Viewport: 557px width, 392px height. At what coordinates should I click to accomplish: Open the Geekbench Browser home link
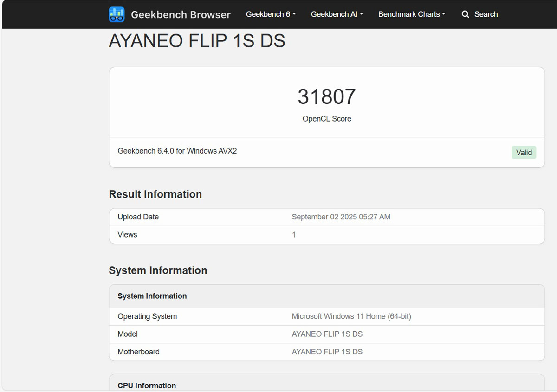[x=181, y=14]
